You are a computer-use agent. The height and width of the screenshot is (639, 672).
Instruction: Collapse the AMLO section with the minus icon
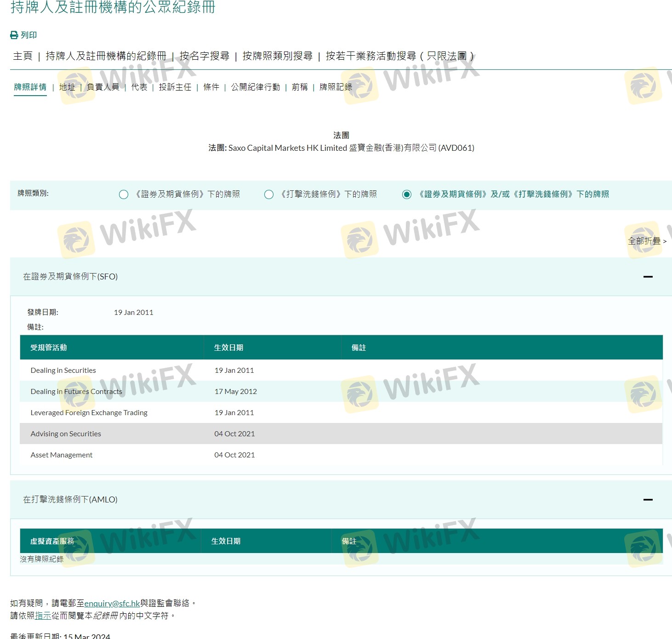[648, 500]
